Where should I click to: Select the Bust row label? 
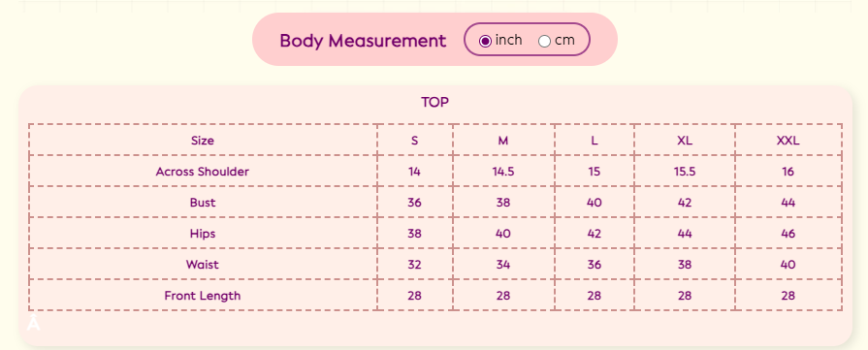coord(203,203)
